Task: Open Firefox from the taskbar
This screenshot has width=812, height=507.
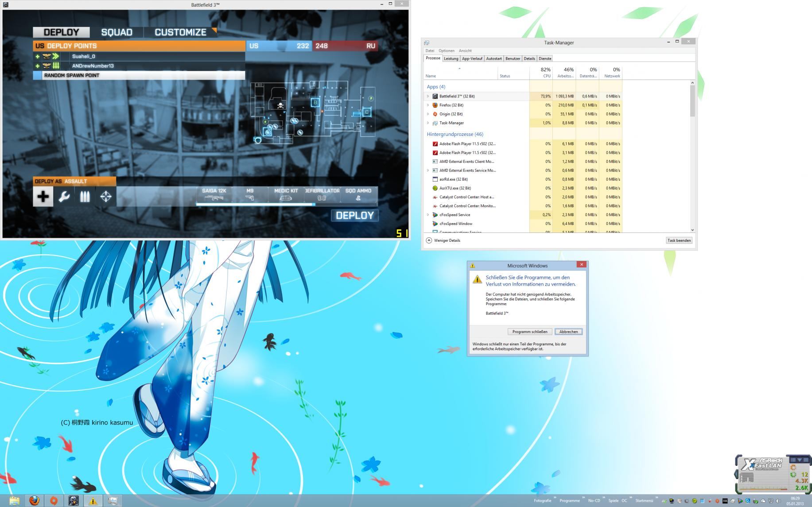Action: pos(34,500)
